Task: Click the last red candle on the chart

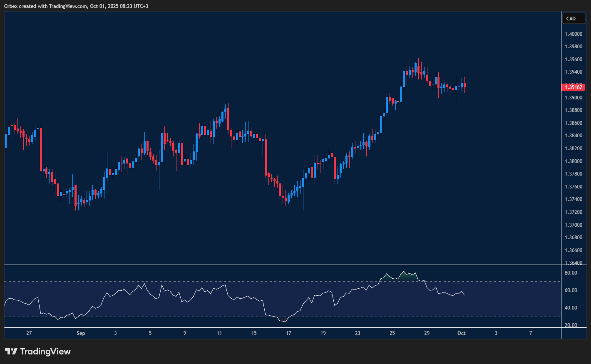Action: point(464,85)
